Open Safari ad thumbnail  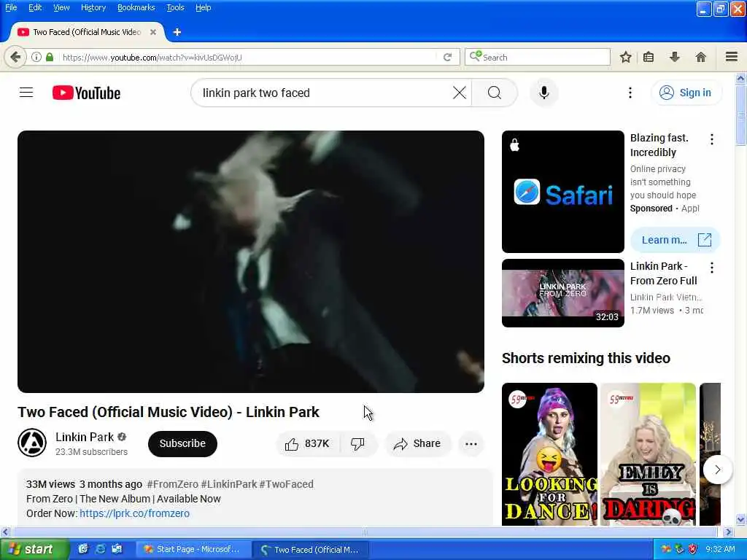[x=562, y=192]
